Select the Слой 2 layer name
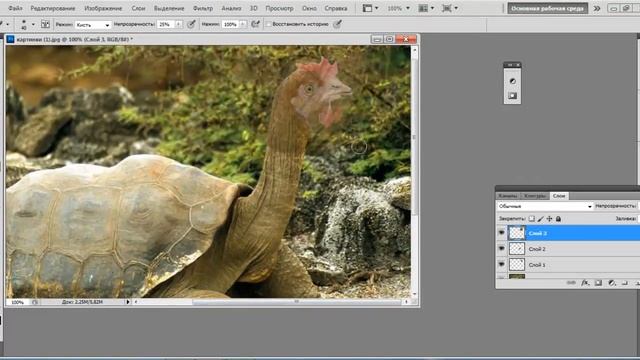 537,249
